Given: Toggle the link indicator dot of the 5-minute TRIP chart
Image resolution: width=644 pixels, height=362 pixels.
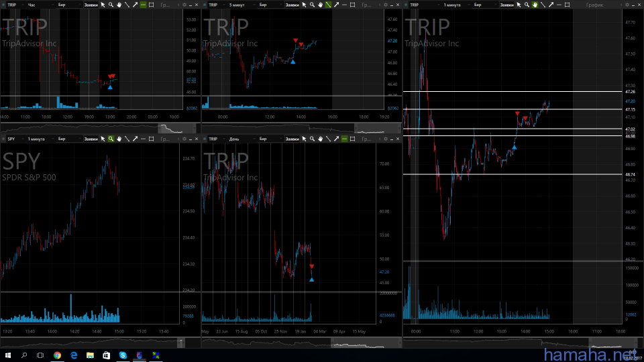Looking at the screenshot, I should (x=205, y=5).
